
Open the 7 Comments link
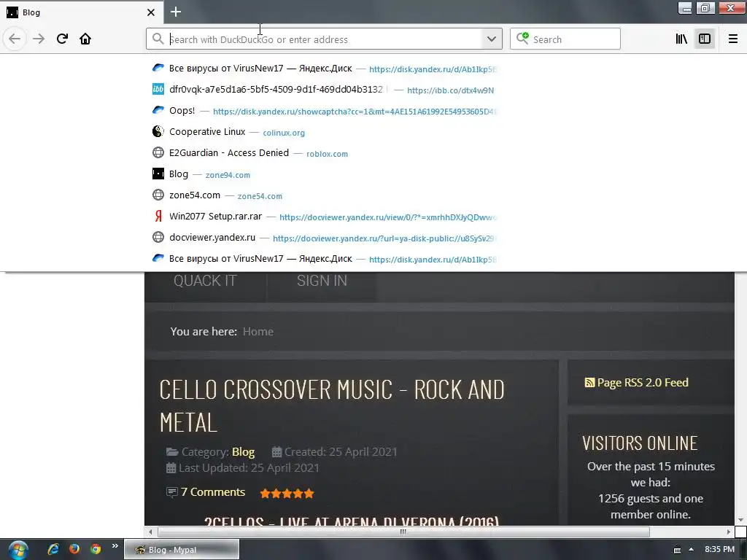(212, 492)
